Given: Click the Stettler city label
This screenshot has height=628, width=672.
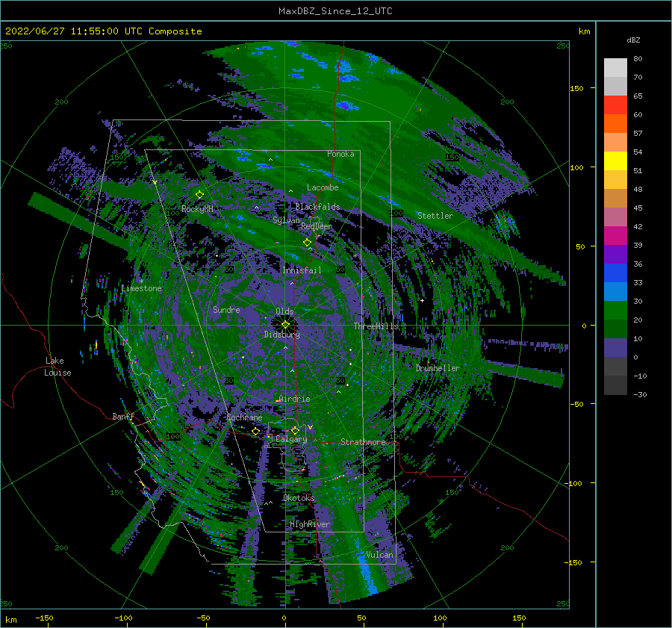Looking at the screenshot, I should pyautogui.click(x=435, y=216).
